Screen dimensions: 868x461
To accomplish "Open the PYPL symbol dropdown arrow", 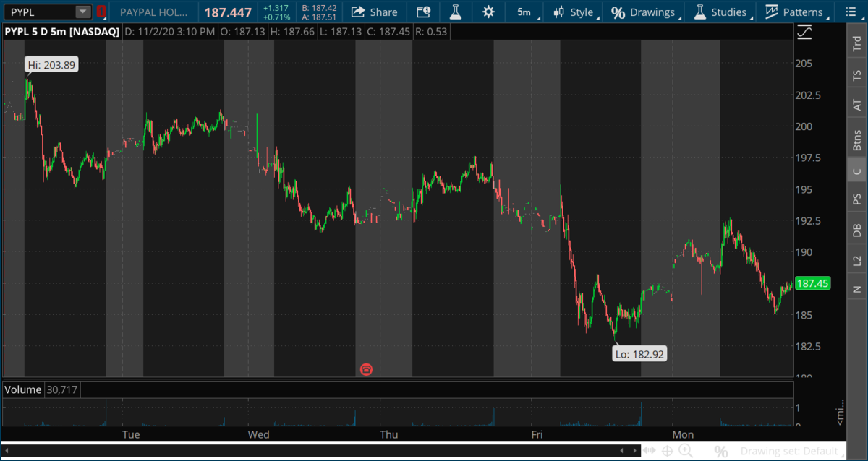I will click(x=83, y=12).
